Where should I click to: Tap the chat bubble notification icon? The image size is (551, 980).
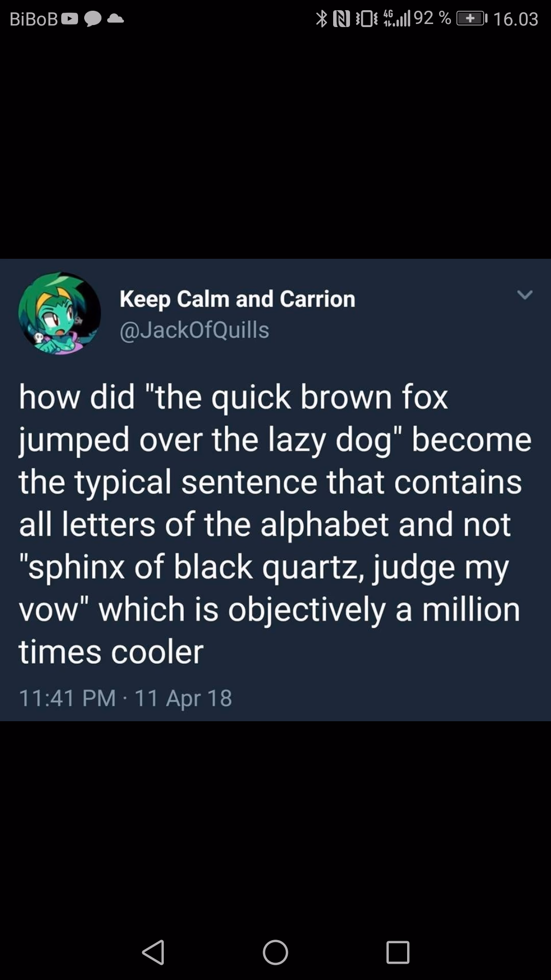click(93, 19)
